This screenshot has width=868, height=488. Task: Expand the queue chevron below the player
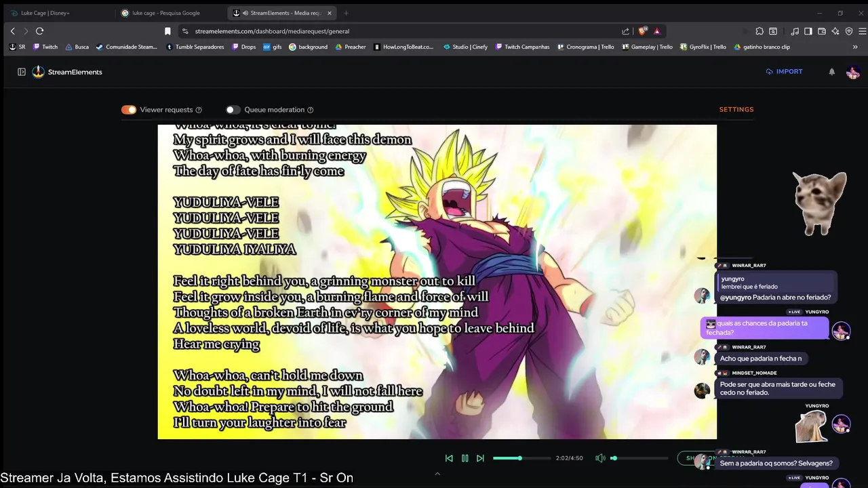(437, 474)
